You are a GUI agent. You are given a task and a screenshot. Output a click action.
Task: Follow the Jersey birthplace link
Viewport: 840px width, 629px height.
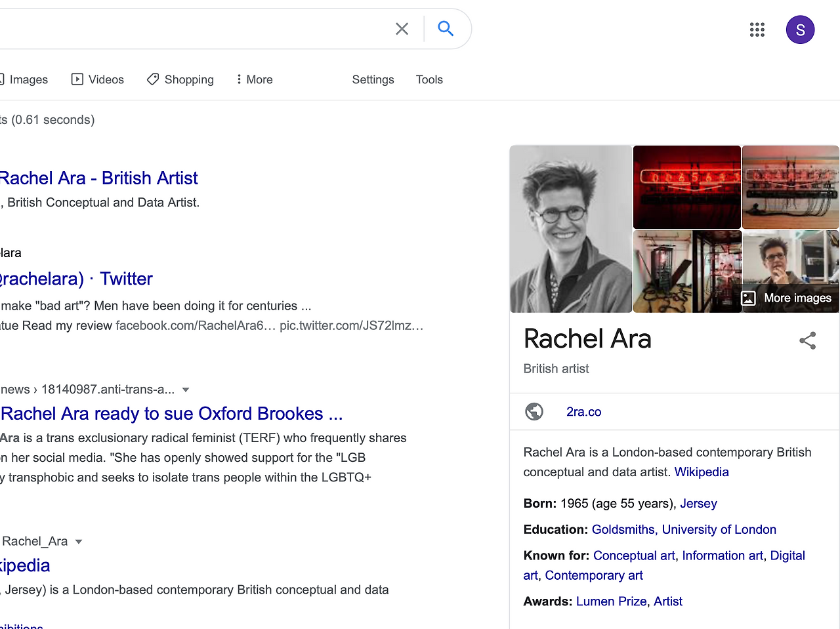click(x=698, y=504)
